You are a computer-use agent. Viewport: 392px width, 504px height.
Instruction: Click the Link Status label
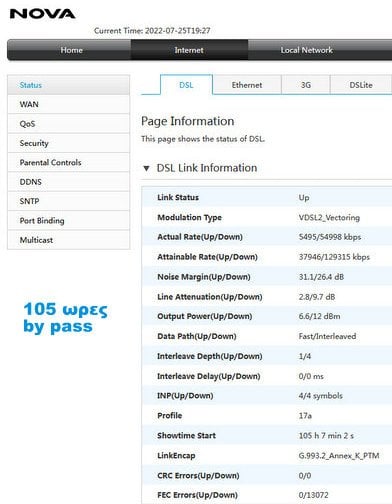coord(178,197)
